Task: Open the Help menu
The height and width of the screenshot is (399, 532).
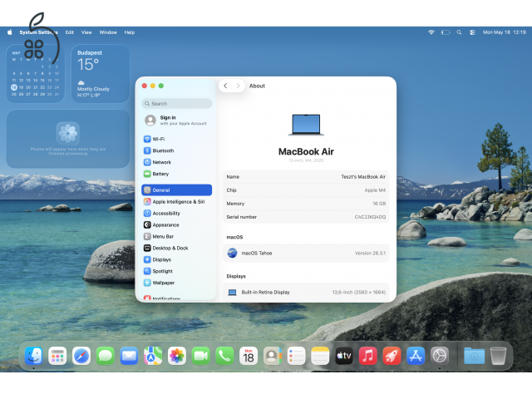Action: pos(130,32)
